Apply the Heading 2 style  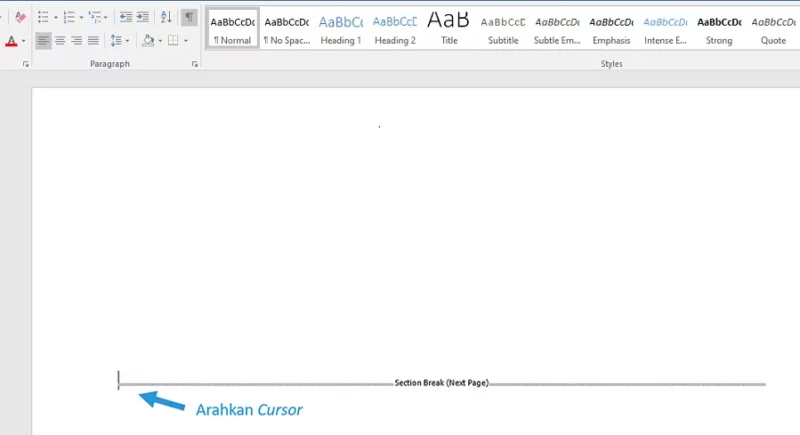[x=395, y=29]
